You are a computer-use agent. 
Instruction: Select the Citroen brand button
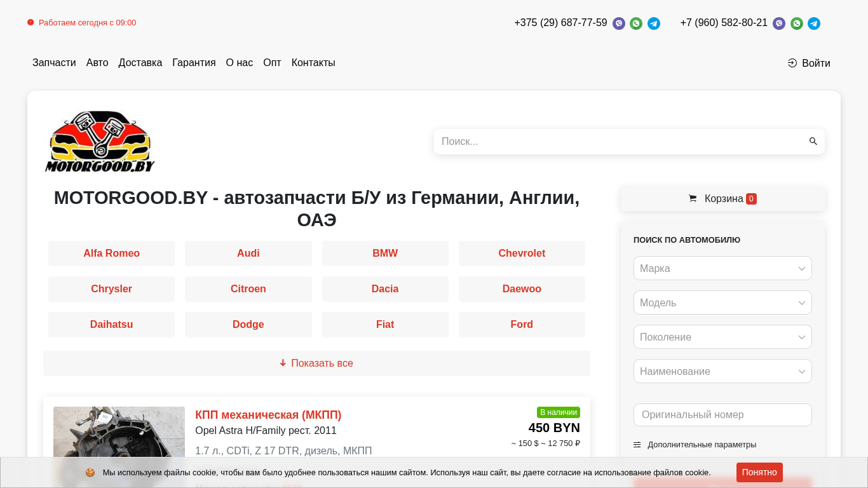click(248, 289)
